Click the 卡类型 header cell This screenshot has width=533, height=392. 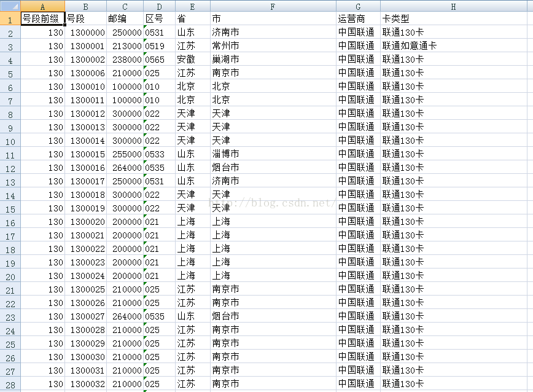tap(453, 18)
